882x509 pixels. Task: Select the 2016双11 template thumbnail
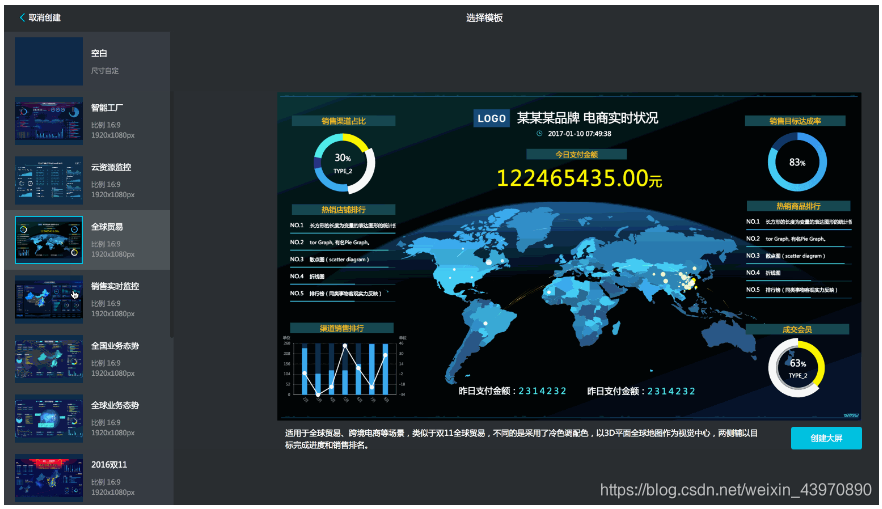pos(49,478)
